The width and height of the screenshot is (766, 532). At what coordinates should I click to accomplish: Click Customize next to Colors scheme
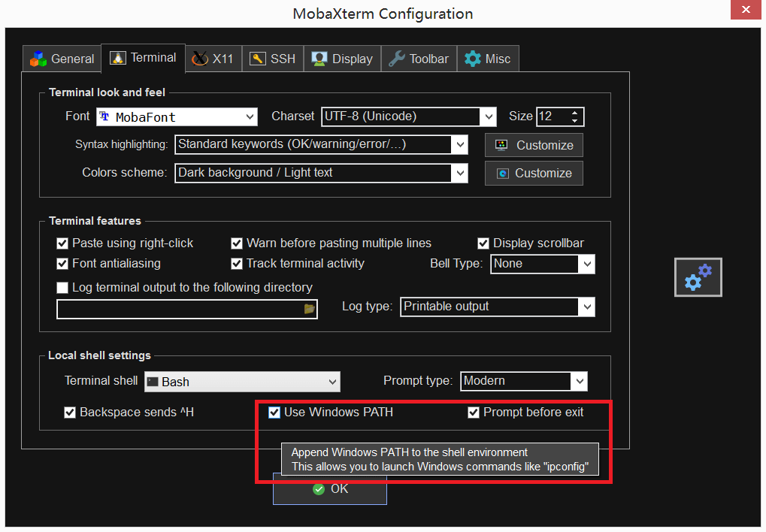click(x=534, y=173)
